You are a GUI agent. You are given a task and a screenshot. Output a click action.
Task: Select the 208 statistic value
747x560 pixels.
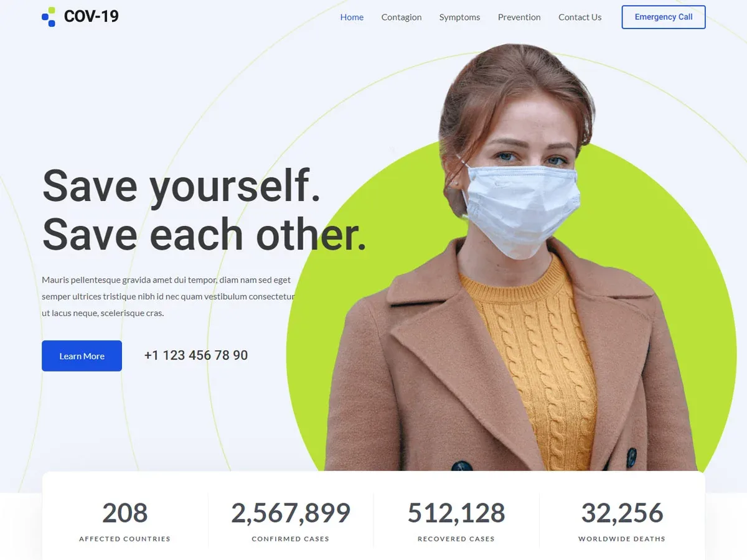click(x=125, y=513)
